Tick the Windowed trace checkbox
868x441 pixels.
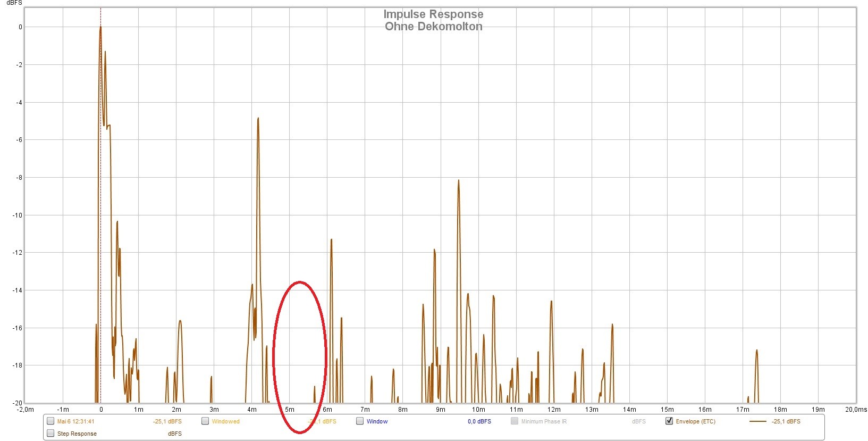click(x=205, y=421)
